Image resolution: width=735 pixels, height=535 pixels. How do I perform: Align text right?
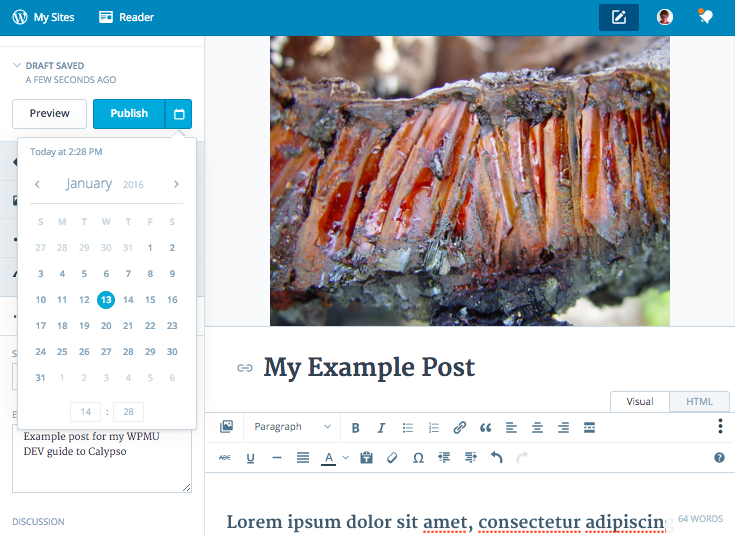pyautogui.click(x=563, y=428)
